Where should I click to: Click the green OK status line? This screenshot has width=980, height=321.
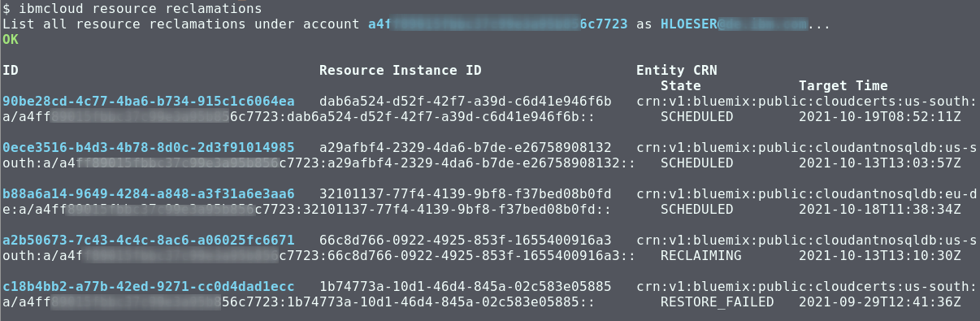coord(11,40)
